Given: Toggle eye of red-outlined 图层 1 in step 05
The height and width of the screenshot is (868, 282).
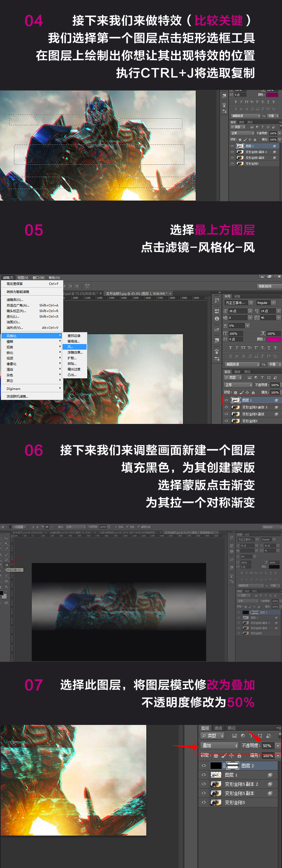Looking at the screenshot, I should [x=226, y=400].
